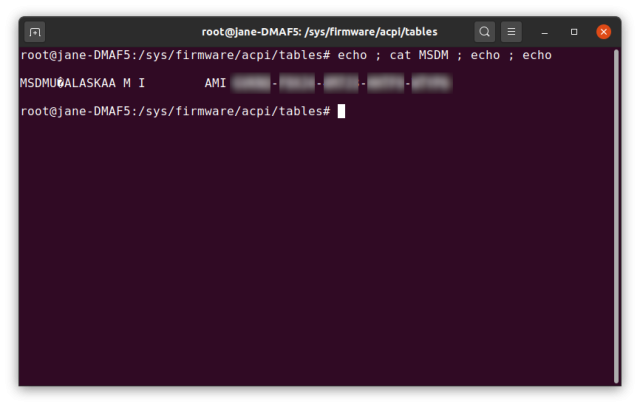Viewport: 640px width, 407px height.
Task: Click the first 'echo' in the command line
Action: click(352, 55)
